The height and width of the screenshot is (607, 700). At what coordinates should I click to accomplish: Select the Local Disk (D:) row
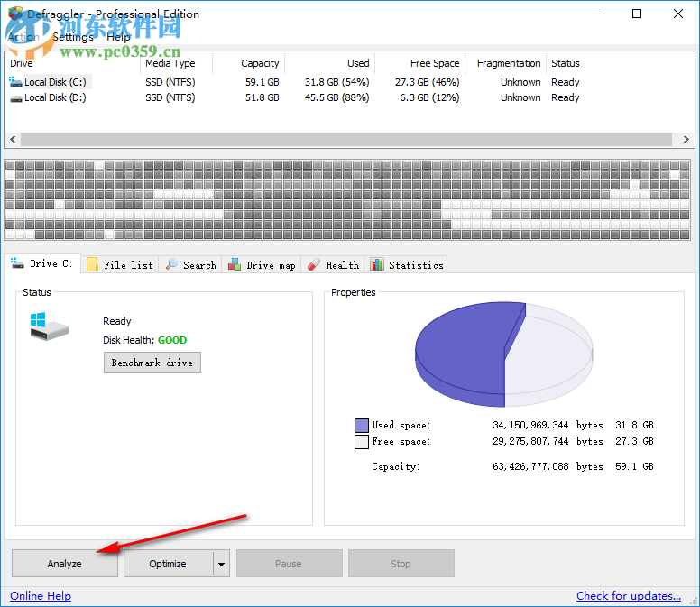[x=295, y=97]
